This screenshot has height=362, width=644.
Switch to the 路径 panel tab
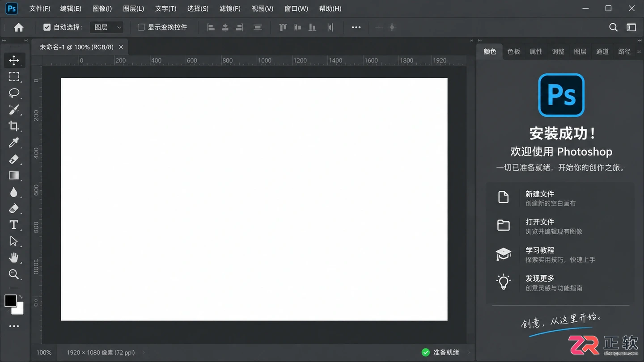coord(624,51)
